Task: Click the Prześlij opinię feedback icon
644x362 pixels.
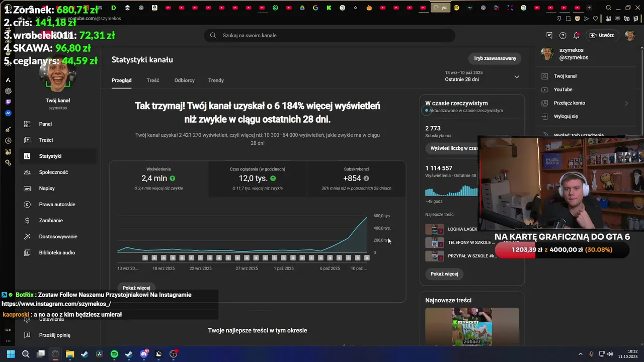Action: tap(27, 335)
